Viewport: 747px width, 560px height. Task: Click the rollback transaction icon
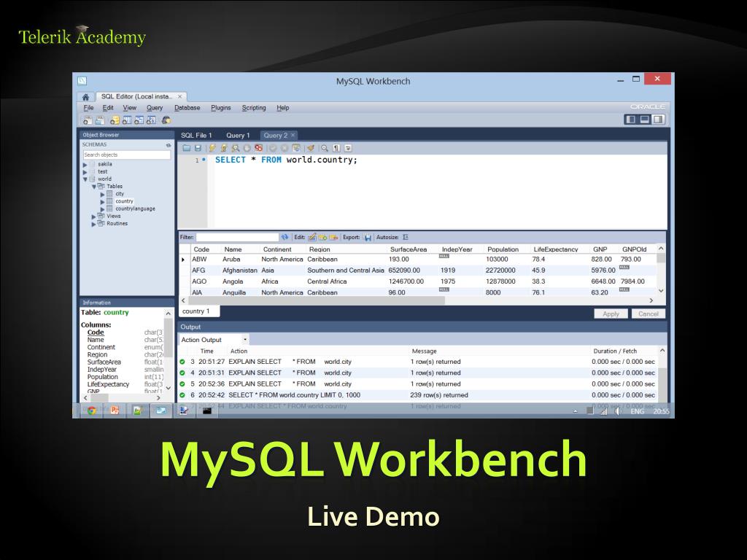click(285, 148)
